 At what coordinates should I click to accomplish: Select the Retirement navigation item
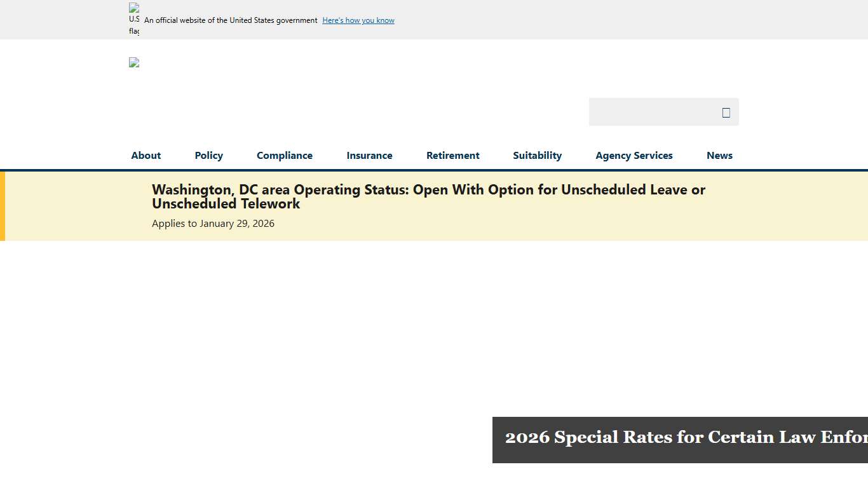[452, 155]
